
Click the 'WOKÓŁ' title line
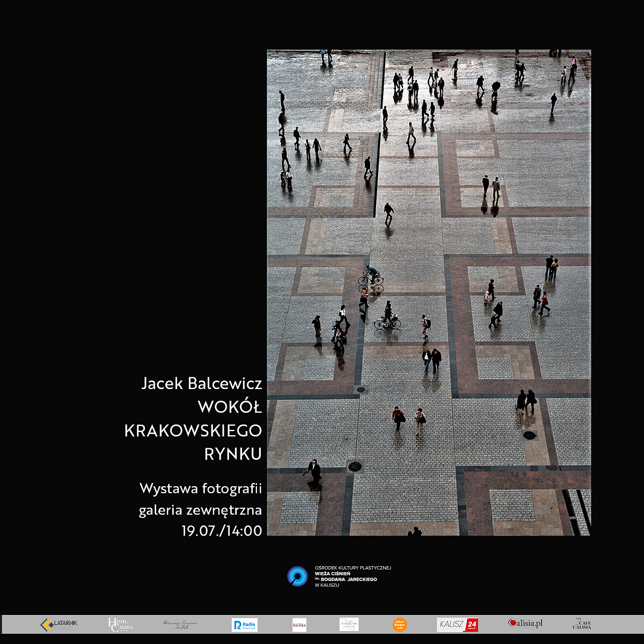coord(230,407)
